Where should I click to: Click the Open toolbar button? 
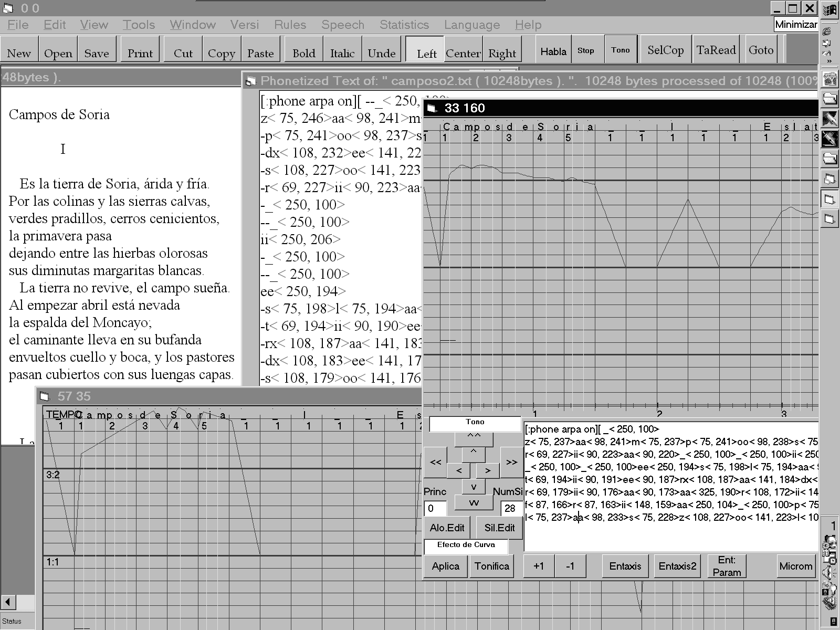pyautogui.click(x=58, y=50)
